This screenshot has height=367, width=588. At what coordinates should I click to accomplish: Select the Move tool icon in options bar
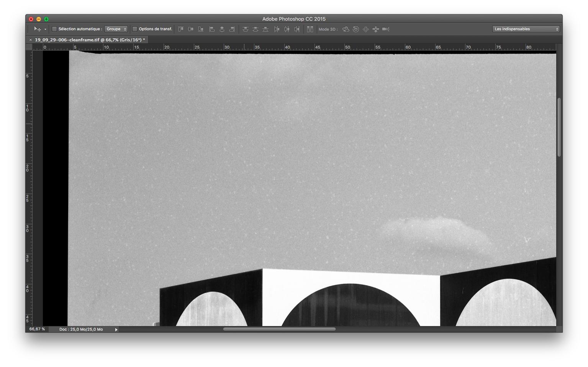[38, 29]
